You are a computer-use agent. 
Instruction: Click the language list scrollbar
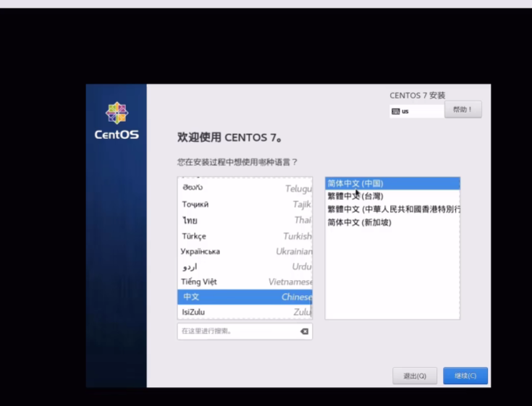(311, 307)
